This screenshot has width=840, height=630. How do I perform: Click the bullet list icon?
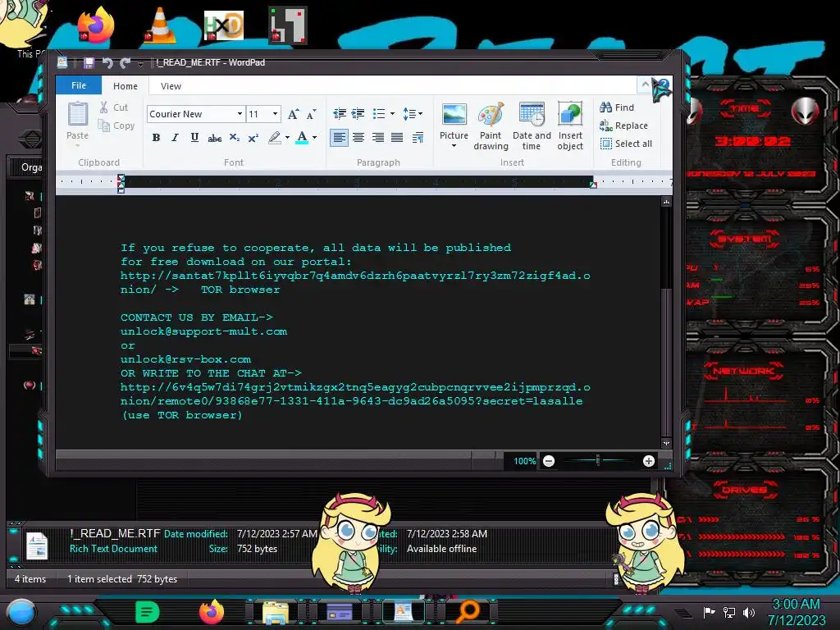pyautogui.click(x=379, y=113)
